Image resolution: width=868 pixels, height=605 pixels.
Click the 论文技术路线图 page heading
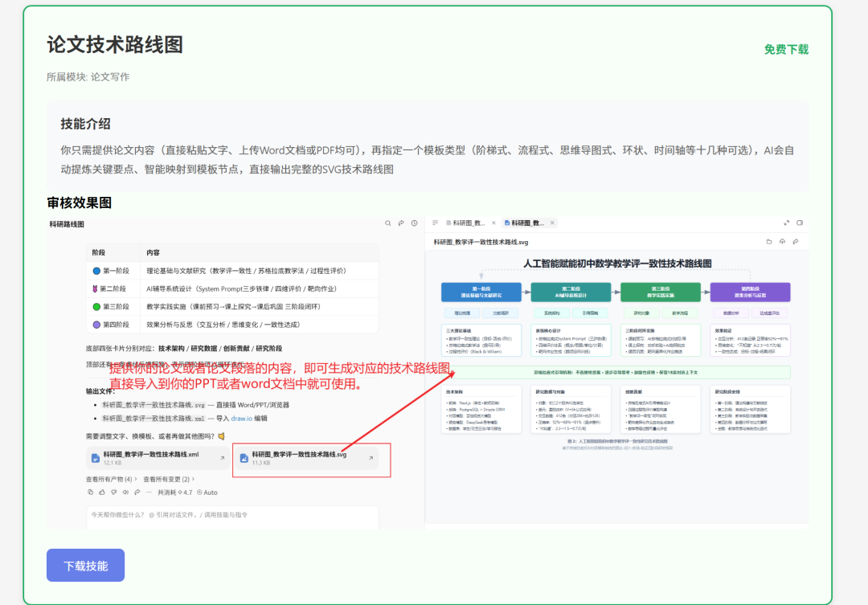click(x=115, y=45)
